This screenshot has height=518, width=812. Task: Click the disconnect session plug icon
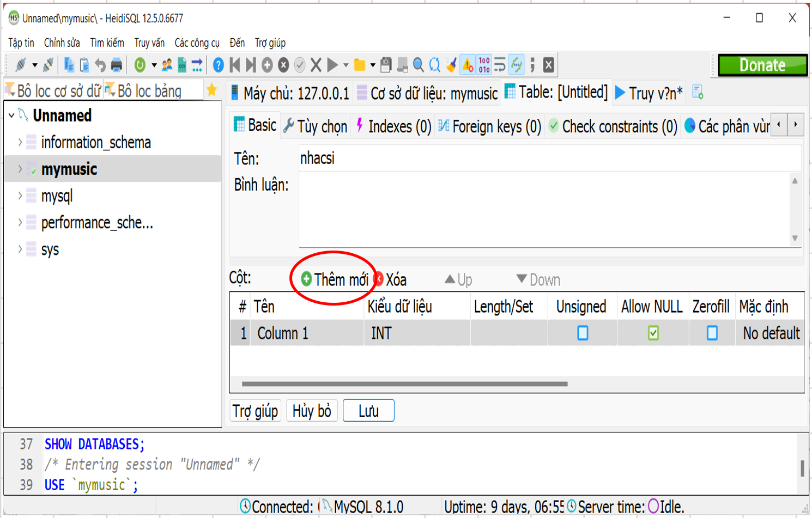49,65
